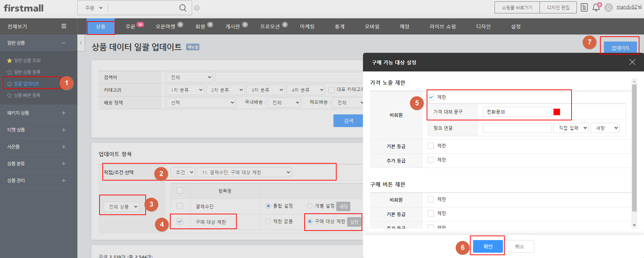This screenshot has width=644, height=258.
Task: Expand the 상품 관리 sidebar section
Action: tap(64, 181)
